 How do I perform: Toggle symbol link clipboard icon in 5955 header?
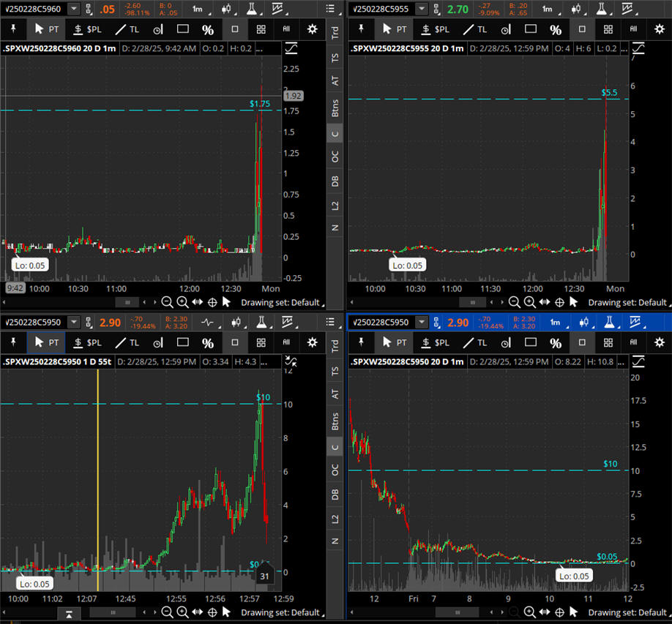[436, 9]
